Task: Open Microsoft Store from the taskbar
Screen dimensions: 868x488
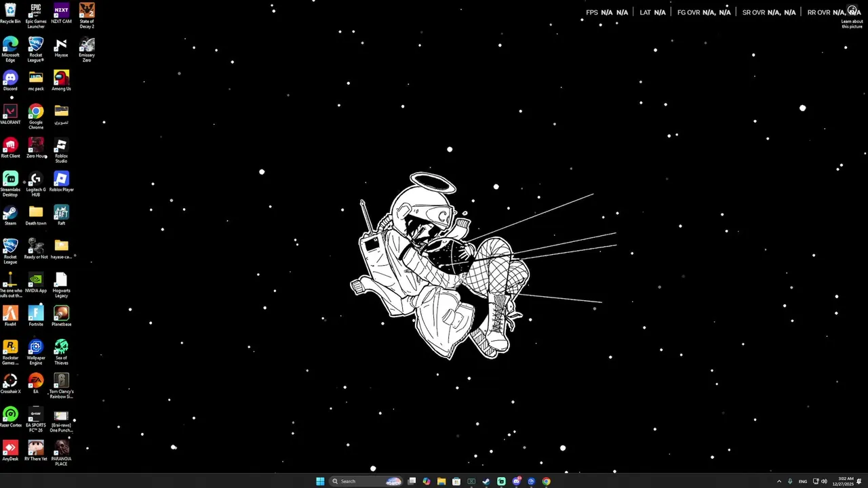Action: [x=456, y=481]
